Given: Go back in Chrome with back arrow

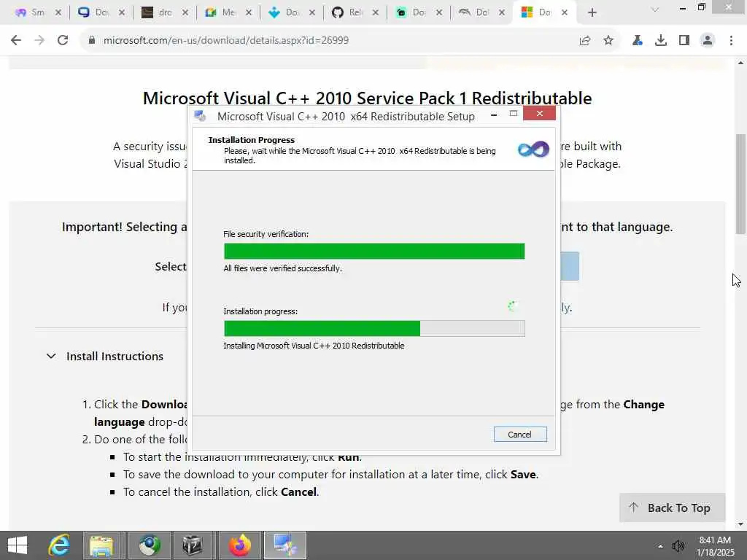Looking at the screenshot, I should [16, 41].
